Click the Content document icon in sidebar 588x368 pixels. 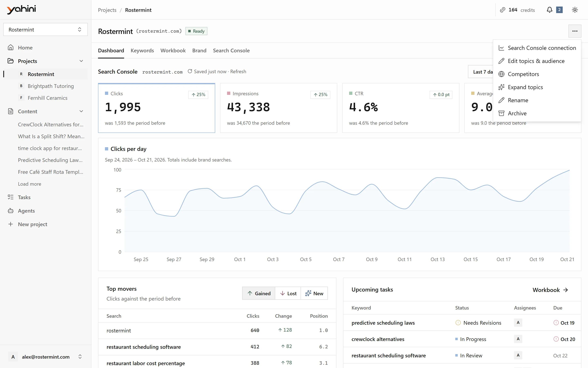pos(10,111)
